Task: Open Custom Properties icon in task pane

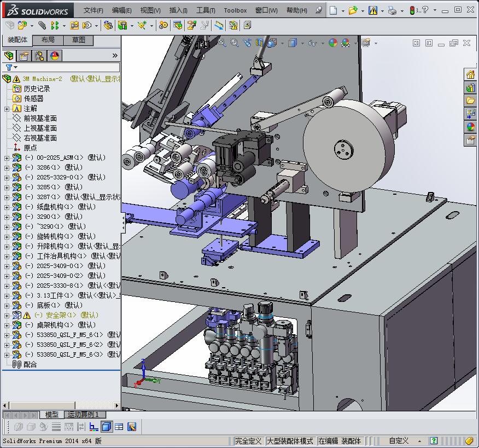Action: pos(470,140)
